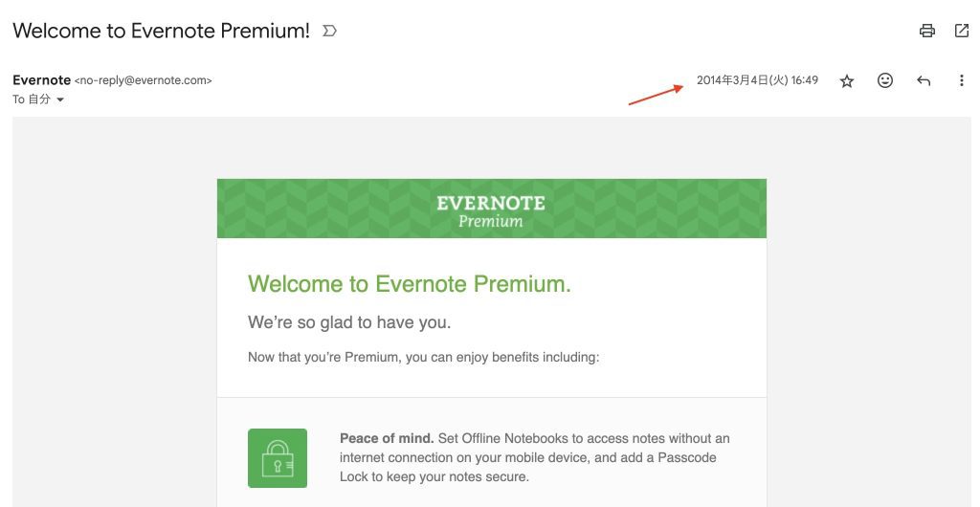980x507 pixels.
Task: Select the no-reply@evernote.com sender address
Action: pos(144,80)
